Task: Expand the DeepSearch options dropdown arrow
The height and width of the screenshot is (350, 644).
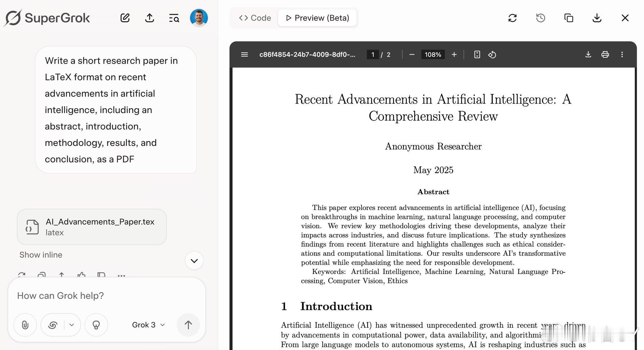Action: (x=72, y=325)
